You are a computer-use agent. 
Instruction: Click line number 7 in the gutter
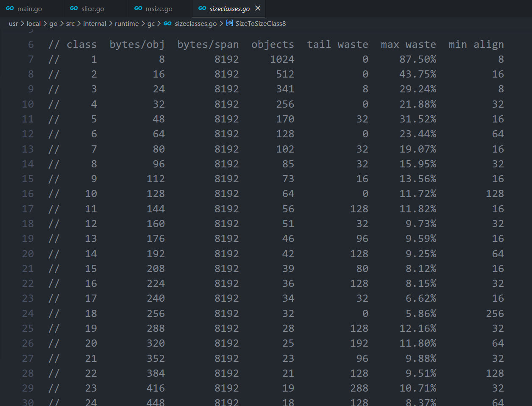[x=31, y=59]
